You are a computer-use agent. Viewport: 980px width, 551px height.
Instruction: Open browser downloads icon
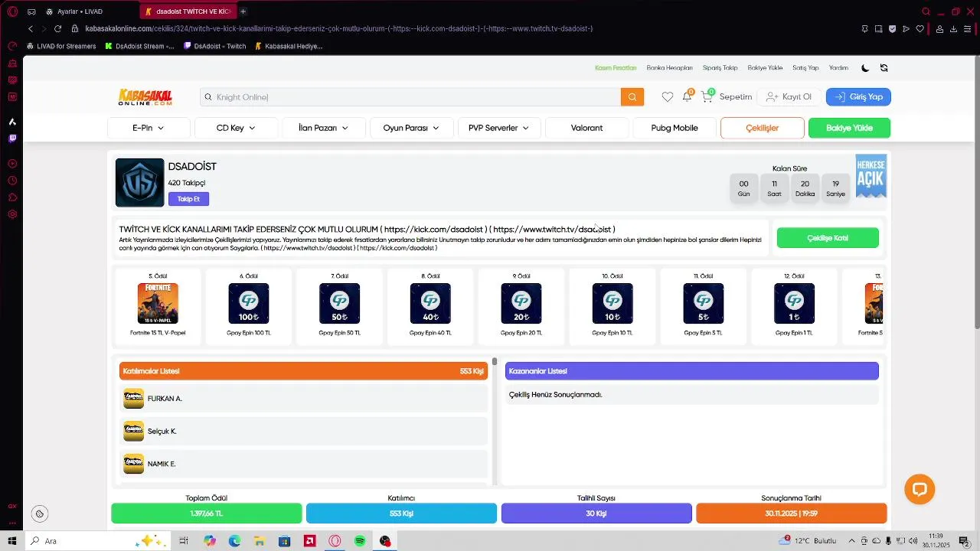[954, 29]
